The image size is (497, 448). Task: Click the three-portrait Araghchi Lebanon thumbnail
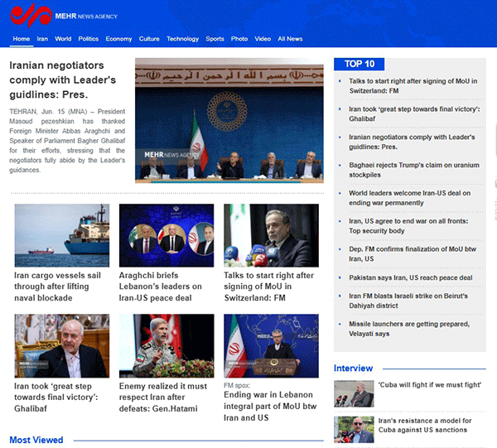pyautogui.click(x=166, y=235)
